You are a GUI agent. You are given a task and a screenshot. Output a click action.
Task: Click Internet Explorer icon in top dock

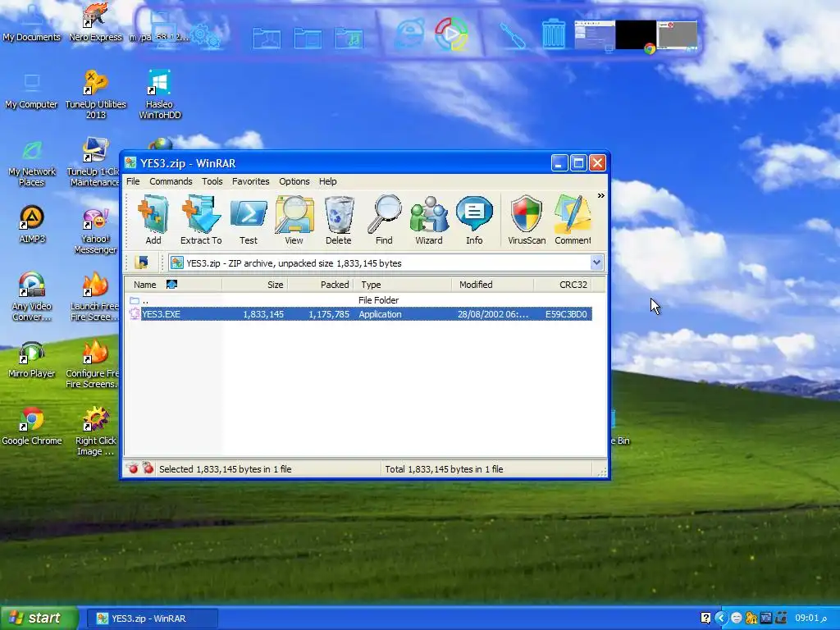coord(410,34)
